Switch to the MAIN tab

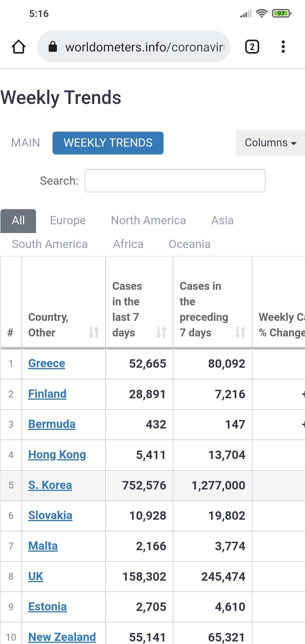pyautogui.click(x=25, y=143)
